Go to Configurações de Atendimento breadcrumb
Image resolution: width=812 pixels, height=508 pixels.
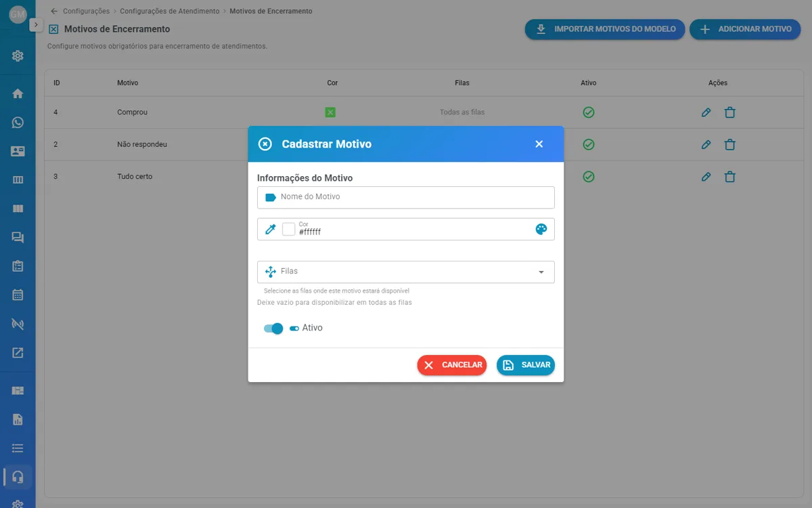(x=170, y=12)
